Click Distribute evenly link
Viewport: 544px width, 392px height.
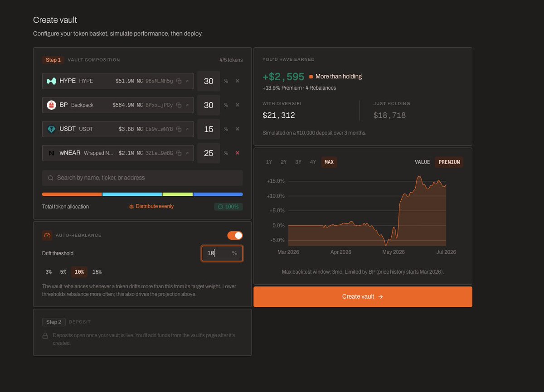[151, 206]
